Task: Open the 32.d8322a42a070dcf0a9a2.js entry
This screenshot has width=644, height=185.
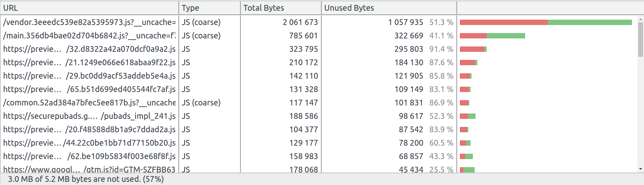Action: (319, 49)
